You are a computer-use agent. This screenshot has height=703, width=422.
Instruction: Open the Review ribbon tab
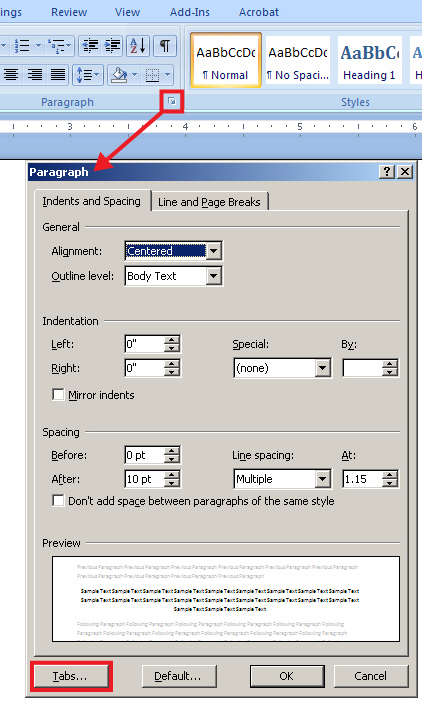[x=69, y=12]
